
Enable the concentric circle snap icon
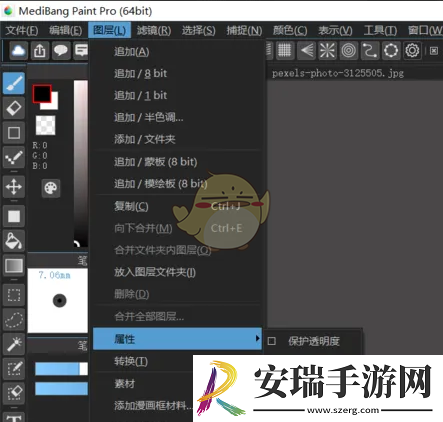click(348, 51)
